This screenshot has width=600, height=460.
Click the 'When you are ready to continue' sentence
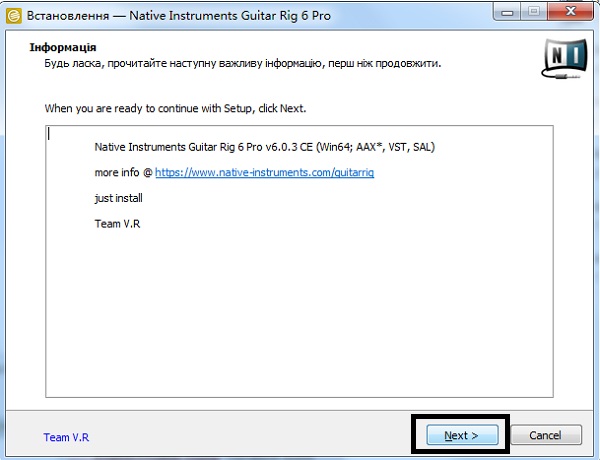pos(175,109)
